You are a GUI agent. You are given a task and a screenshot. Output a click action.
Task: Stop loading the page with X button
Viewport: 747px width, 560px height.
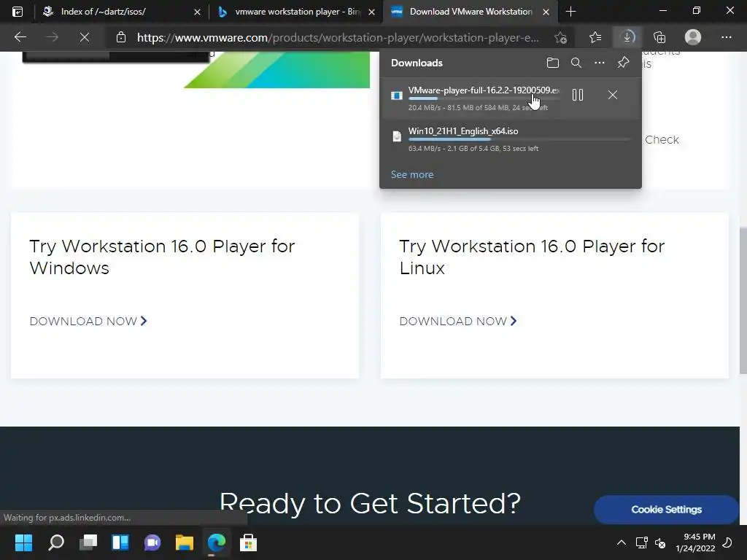point(85,37)
